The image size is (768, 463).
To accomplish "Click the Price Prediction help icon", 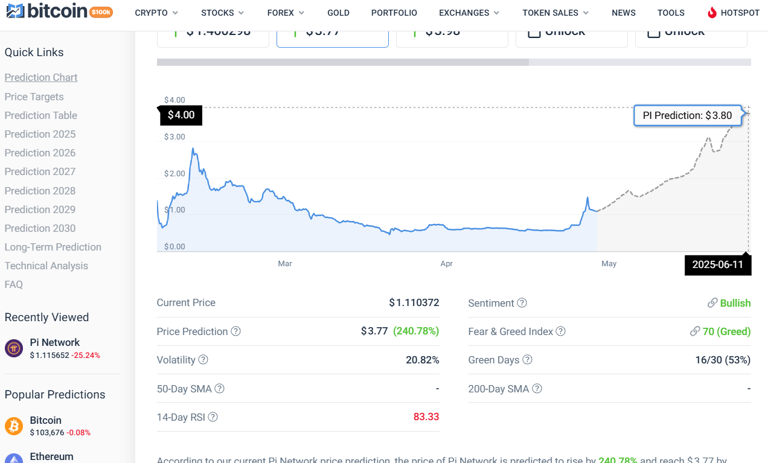I will pos(236,332).
